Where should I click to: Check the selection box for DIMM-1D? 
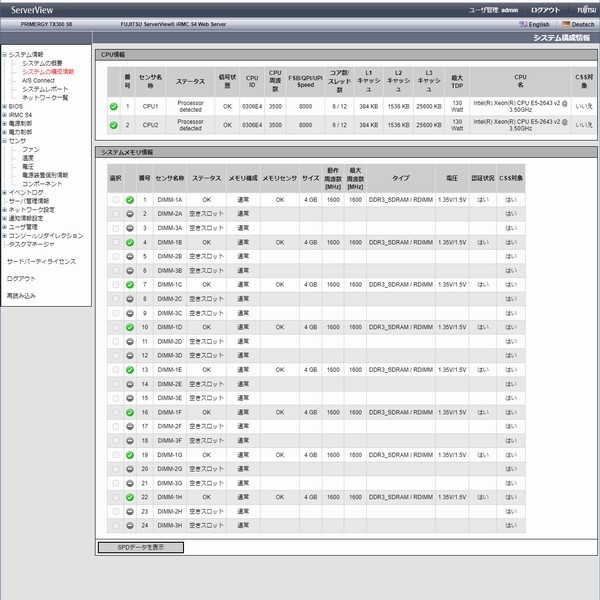[116, 327]
